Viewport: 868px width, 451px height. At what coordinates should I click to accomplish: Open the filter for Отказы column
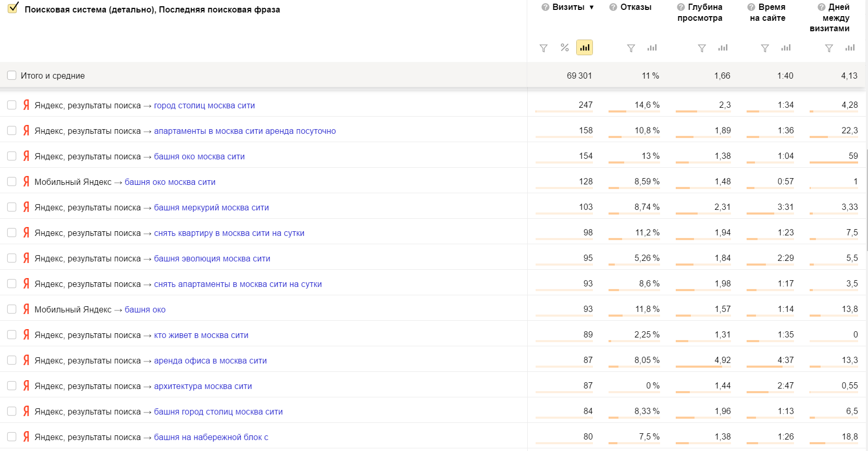(x=631, y=48)
